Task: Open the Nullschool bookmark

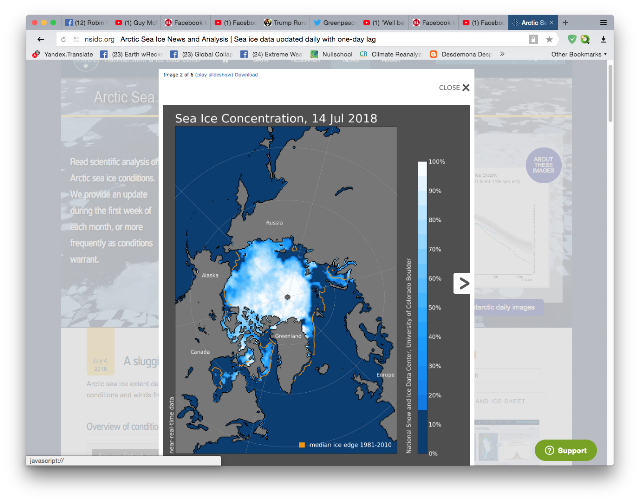Action: point(331,54)
